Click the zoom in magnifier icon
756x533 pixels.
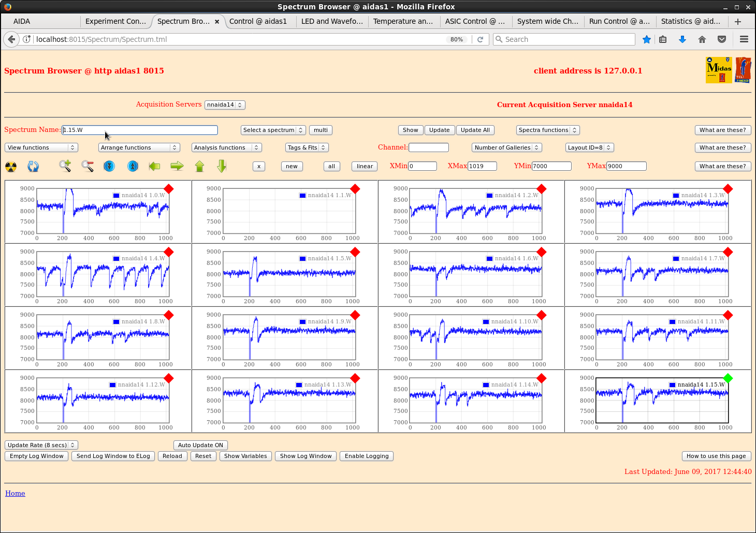pos(65,166)
